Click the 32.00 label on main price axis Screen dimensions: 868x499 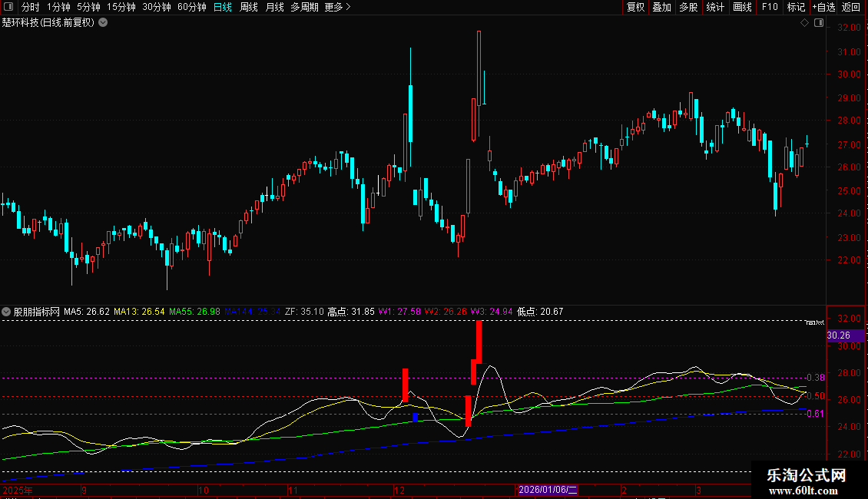[x=849, y=27]
